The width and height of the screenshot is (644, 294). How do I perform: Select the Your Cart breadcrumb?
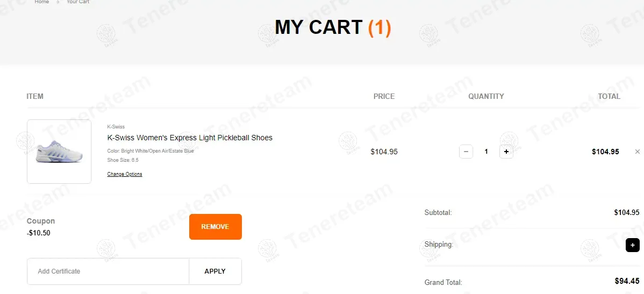[x=78, y=2]
